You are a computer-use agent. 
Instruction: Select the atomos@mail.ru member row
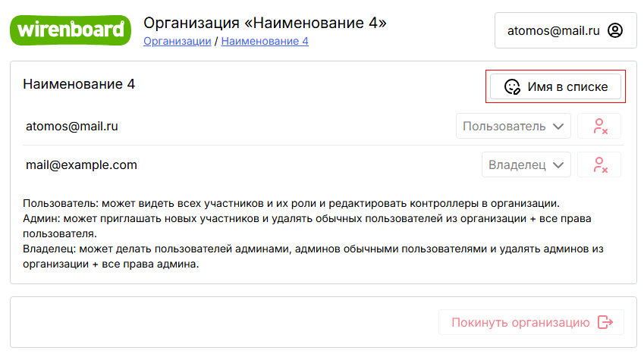323,126
